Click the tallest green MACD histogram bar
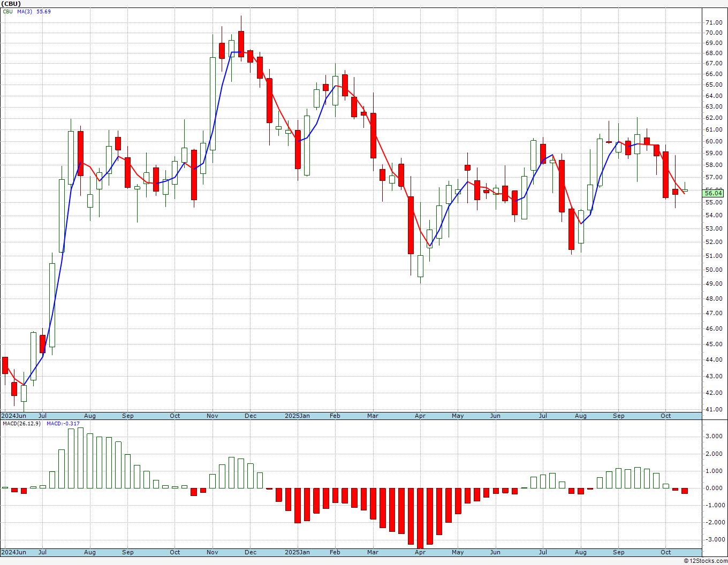 (x=80, y=458)
